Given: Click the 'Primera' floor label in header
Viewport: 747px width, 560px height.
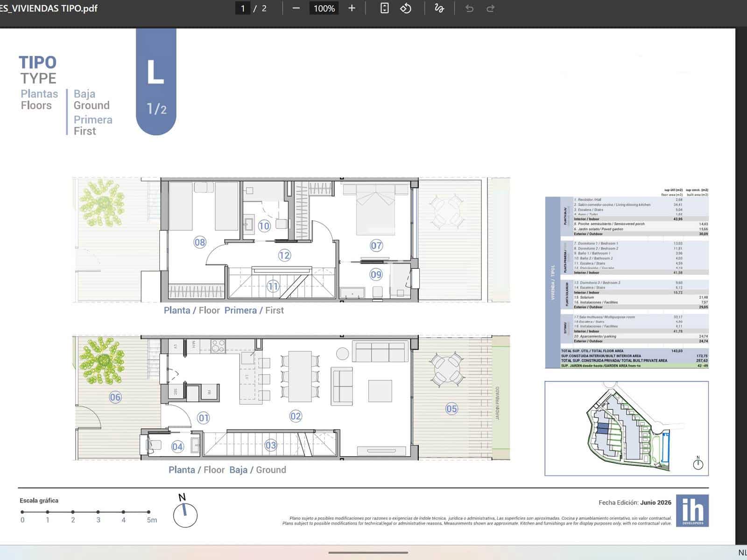Looking at the screenshot, I should tap(93, 119).
